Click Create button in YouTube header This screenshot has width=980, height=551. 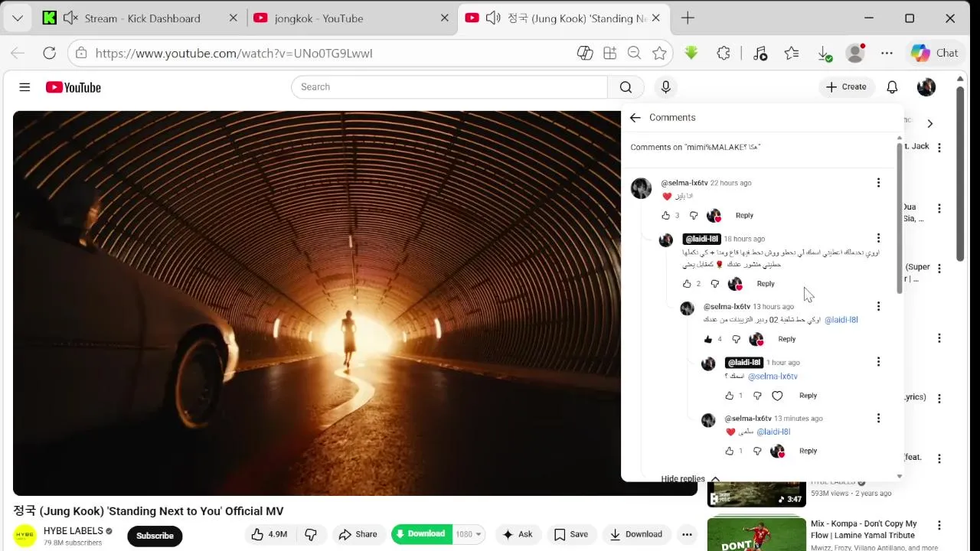click(846, 87)
